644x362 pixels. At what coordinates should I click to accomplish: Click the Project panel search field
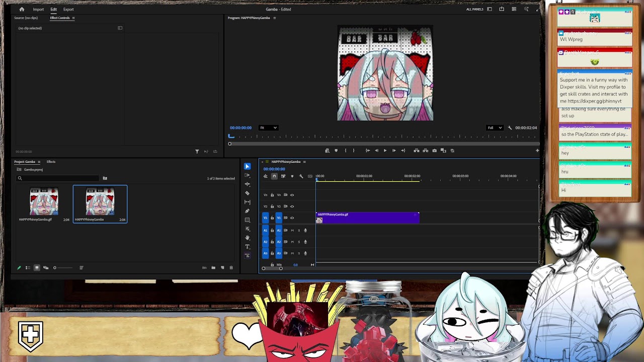(x=58, y=178)
